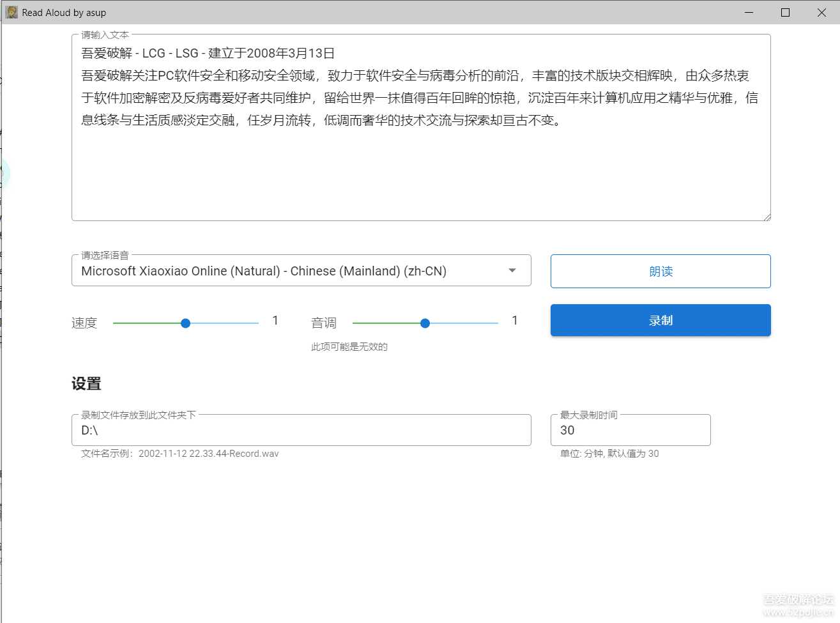Focus the recording save folder field D:\
Image resolution: width=840 pixels, height=623 pixels.
pos(301,431)
